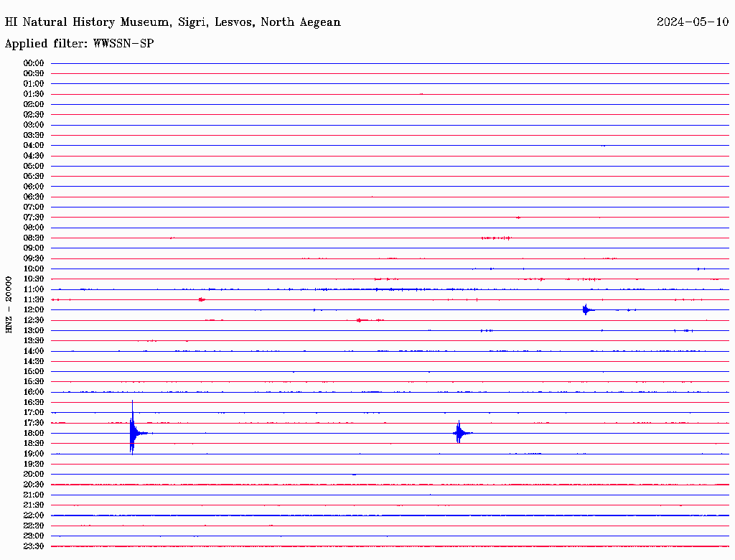
Task: Select the 12:00 time label
Action: 34,310
